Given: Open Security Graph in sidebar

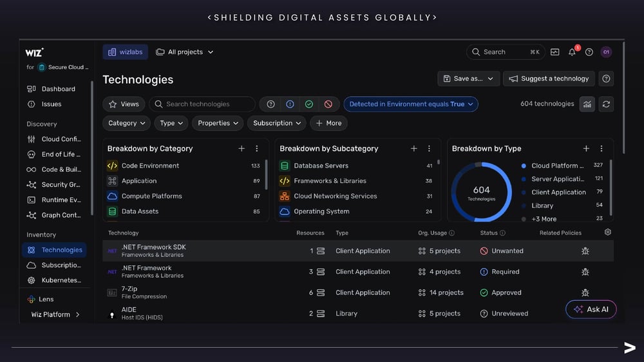Looking at the screenshot, I should [55, 184].
